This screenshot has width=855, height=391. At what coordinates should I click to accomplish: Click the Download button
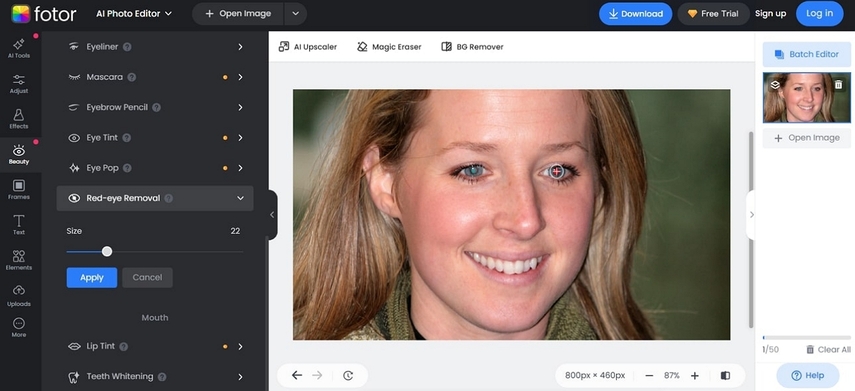[x=635, y=14]
